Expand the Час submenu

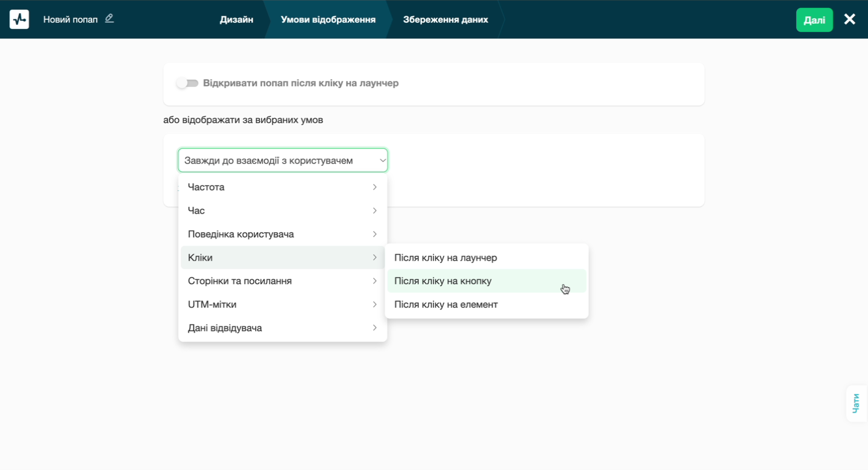(x=282, y=211)
